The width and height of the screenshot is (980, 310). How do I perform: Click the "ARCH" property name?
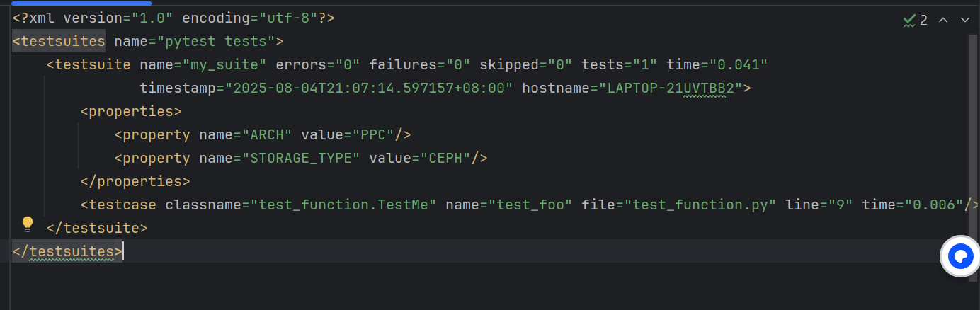pos(267,134)
